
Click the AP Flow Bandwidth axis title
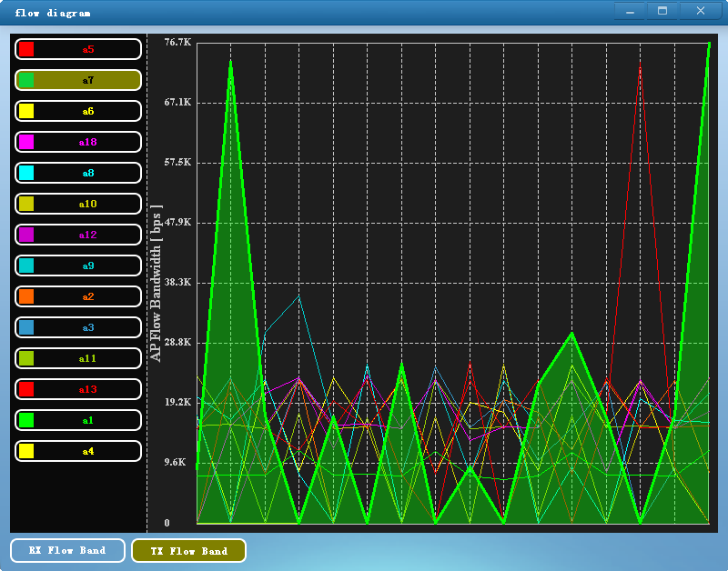point(156,283)
